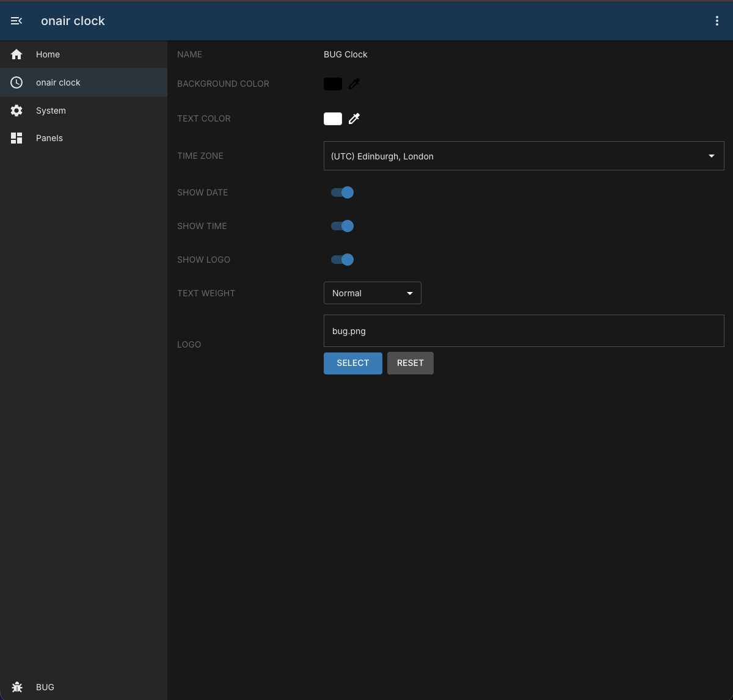This screenshot has width=733, height=700.
Task: Click the Panels dashboard icon
Action: point(16,138)
